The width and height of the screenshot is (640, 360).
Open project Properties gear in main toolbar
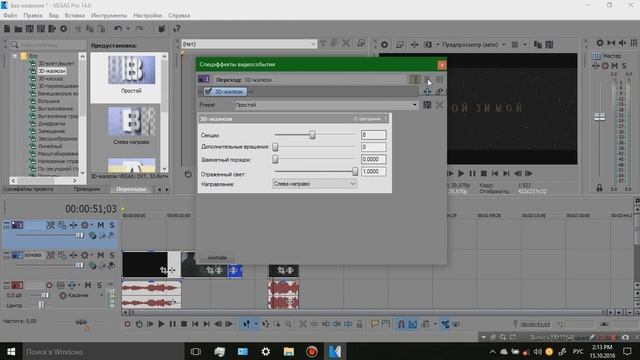coord(63,29)
